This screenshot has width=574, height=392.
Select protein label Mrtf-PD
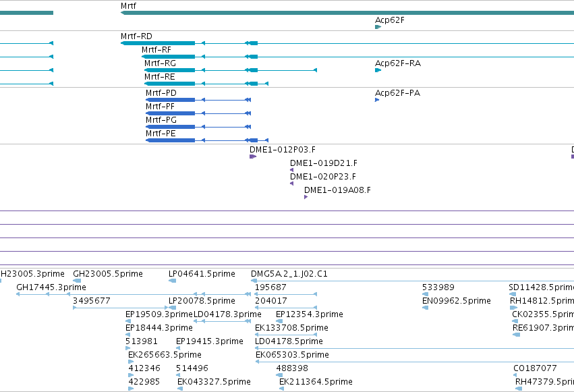pos(161,93)
